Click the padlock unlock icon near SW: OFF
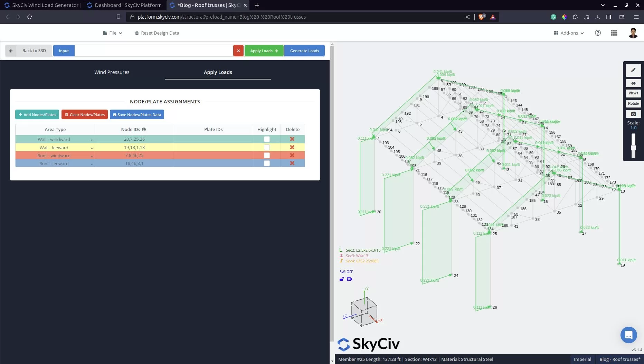 [341, 279]
